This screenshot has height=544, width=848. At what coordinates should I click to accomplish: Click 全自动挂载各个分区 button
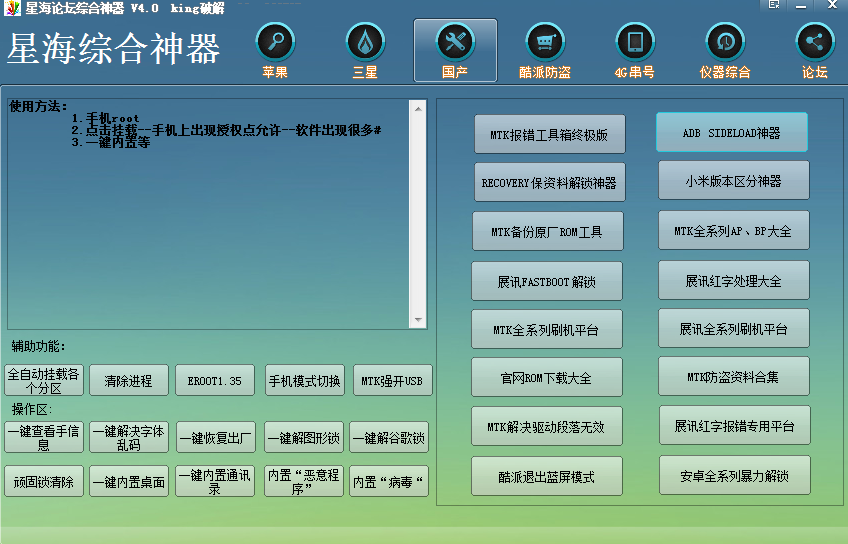pos(44,380)
